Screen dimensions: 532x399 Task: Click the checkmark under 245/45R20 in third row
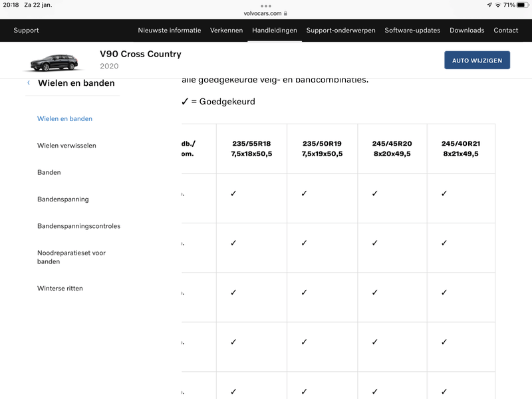tap(374, 291)
